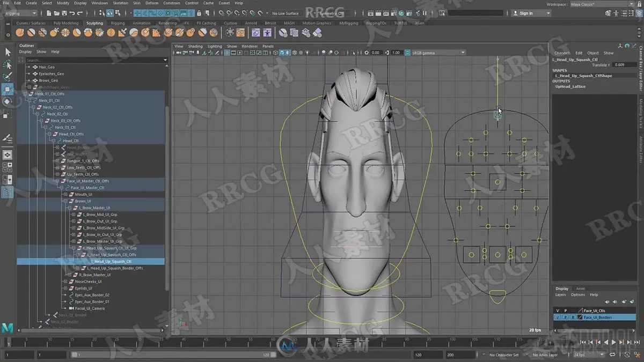This screenshot has width=644, height=362.
Task: Click the viewport camera select icon
Action: [x=179, y=53]
